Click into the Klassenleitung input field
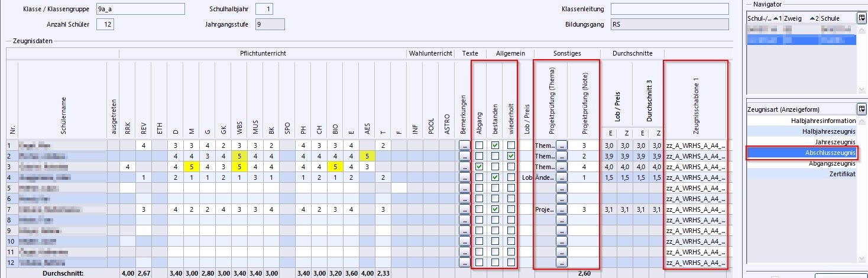Image resolution: width=868 pixels, height=278 pixels. point(669,9)
